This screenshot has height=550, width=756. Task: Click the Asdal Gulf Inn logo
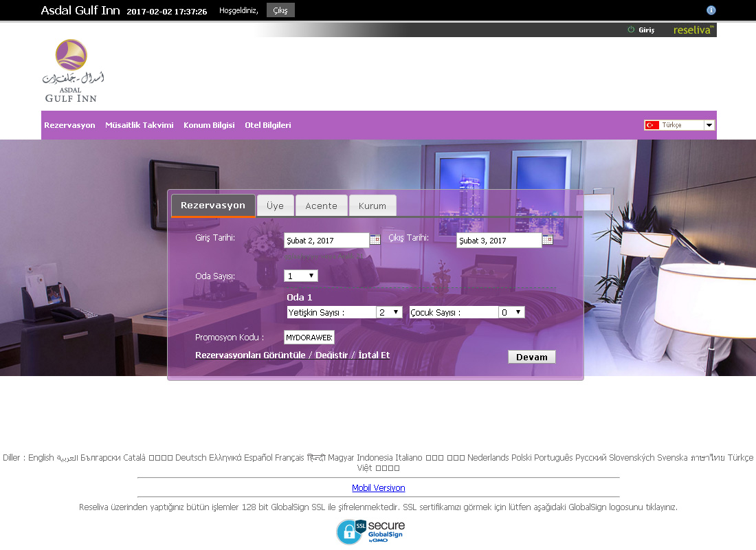pyautogui.click(x=72, y=71)
